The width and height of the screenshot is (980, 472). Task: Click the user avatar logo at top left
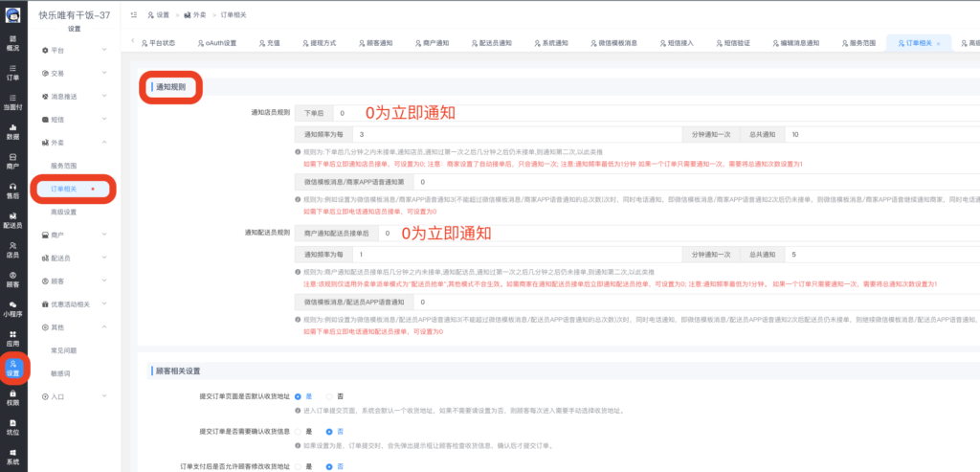[x=12, y=15]
